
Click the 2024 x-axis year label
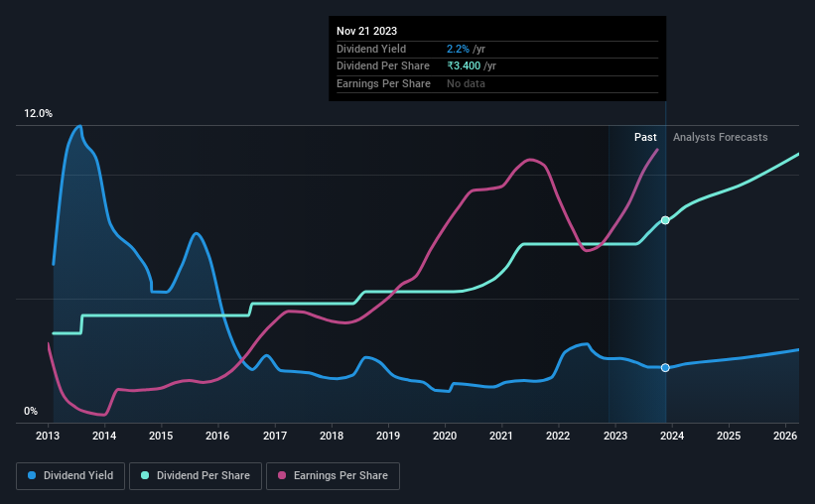click(671, 436)
